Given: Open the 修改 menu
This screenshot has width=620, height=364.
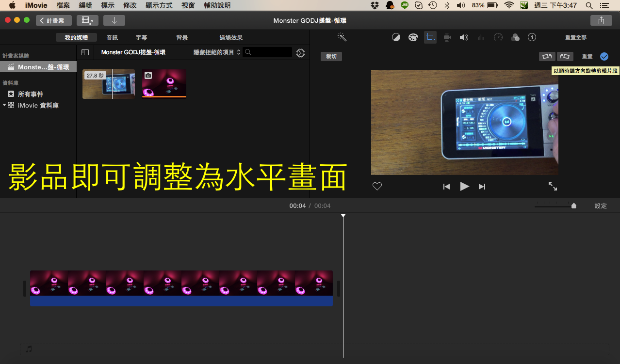Looking at the screenshot, I should 130,5.
